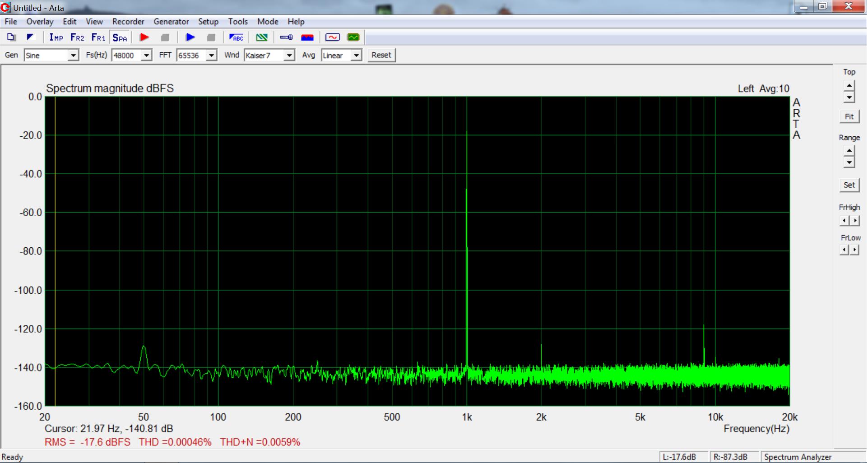Stop recording with the first gray square
This screenshot has height=463, width=868.
pos(165,37)
